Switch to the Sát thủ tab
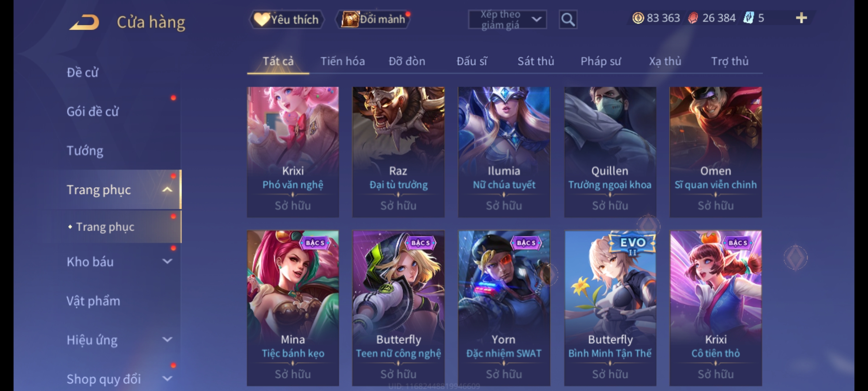 point(536,61)
